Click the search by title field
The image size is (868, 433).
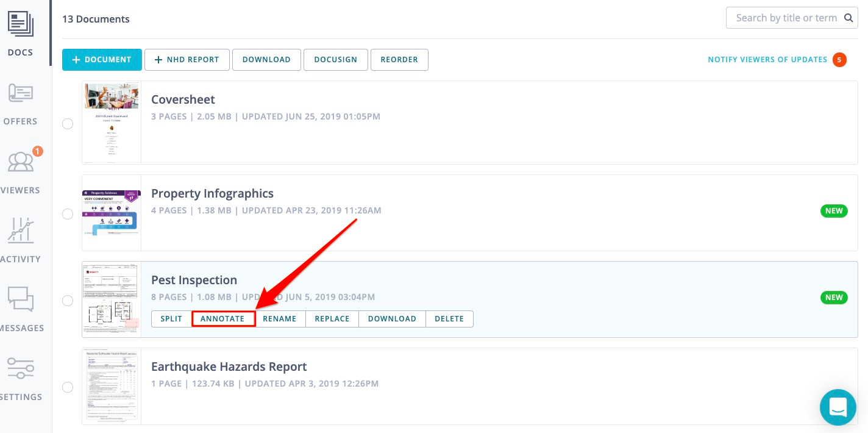coord(784,18)
